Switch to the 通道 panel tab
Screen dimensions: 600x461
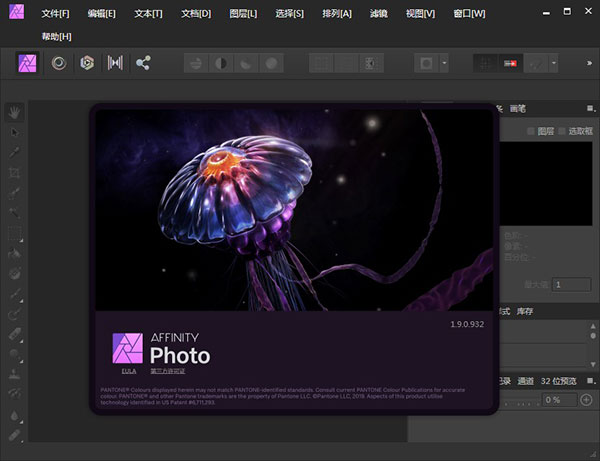(525, 381)
